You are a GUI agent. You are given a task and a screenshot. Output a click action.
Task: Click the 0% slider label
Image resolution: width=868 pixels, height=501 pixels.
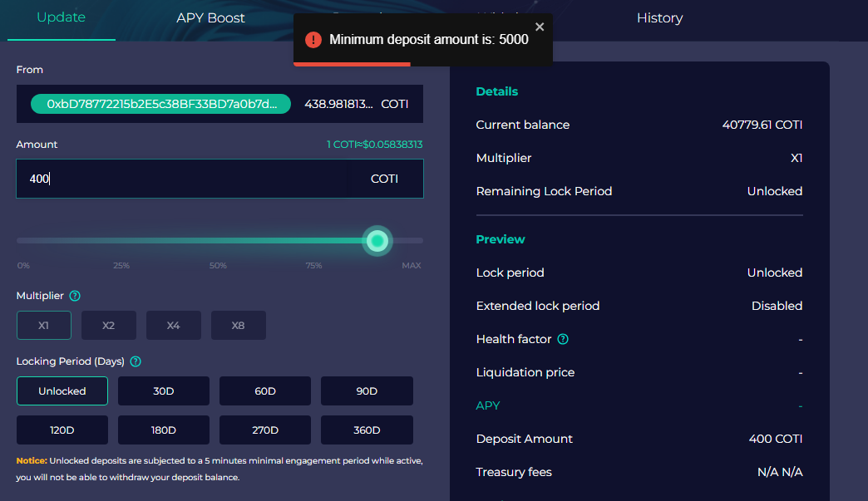[x=23, y=265]
